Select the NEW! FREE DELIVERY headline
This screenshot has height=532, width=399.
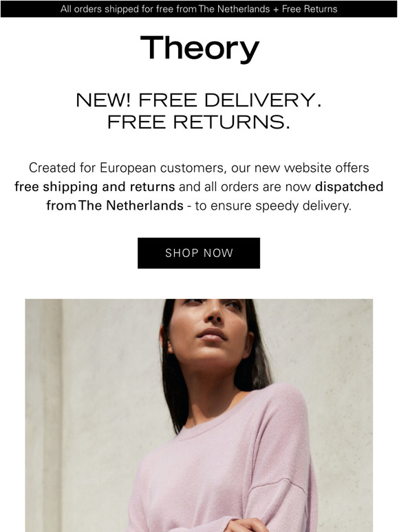[199, 100]
